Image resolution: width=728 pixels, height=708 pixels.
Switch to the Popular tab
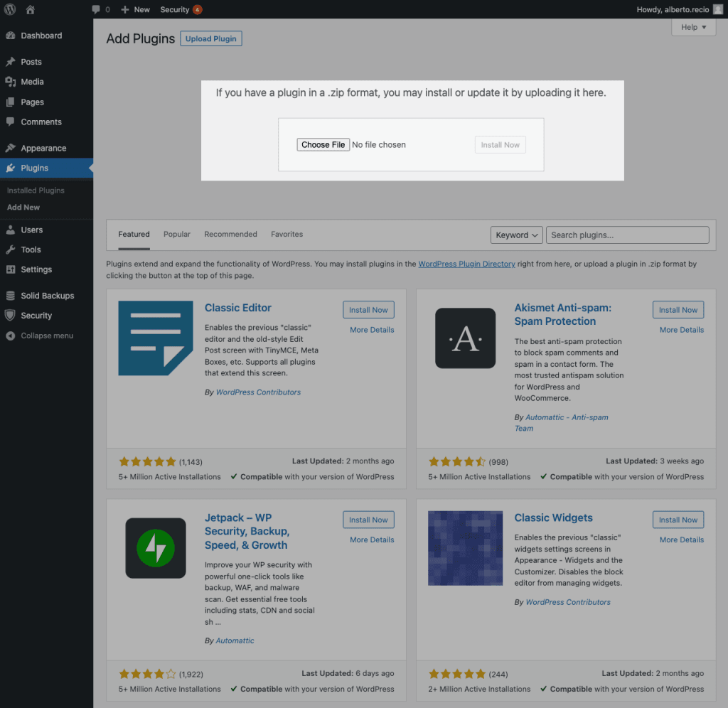click(177, 234)
